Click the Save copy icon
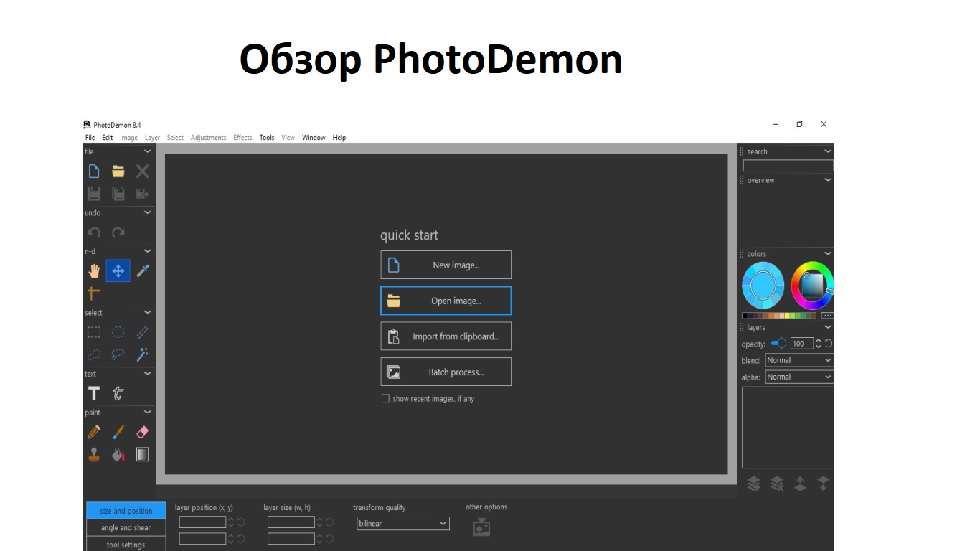 [118, 194]
